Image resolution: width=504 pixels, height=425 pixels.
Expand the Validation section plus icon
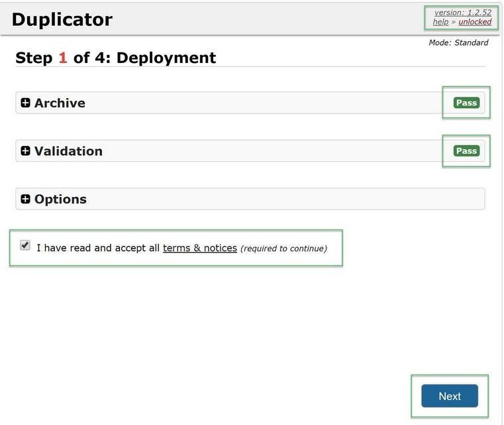25,151
